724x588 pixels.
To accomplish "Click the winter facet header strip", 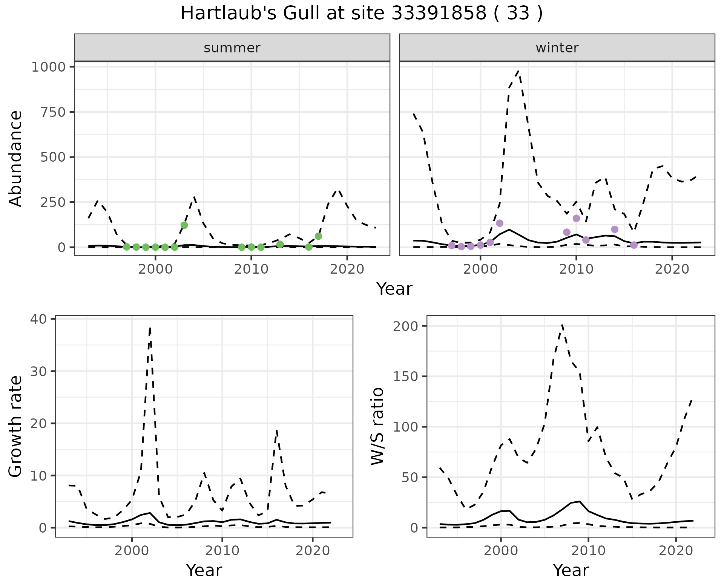I will [x=557, y=48].
